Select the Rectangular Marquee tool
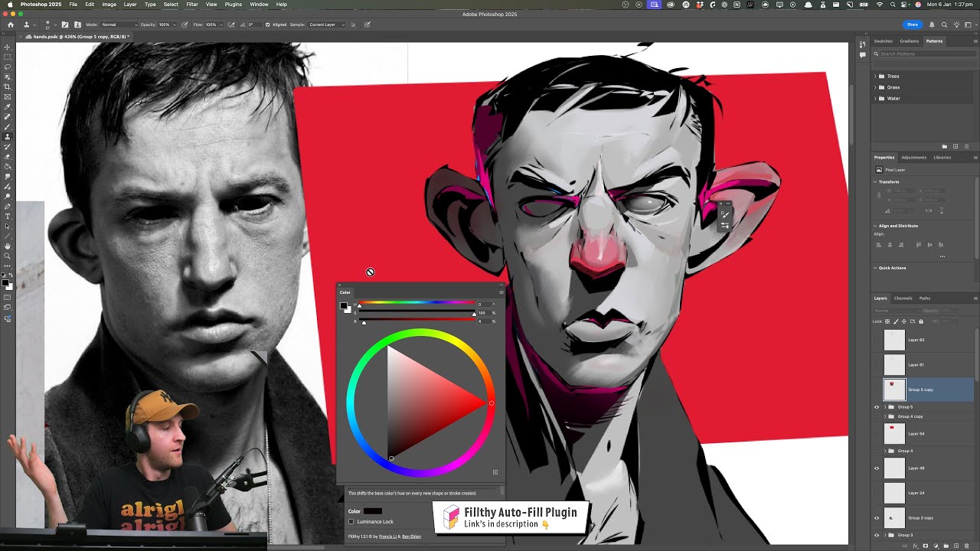This screenshot has width=980, height=551. tap(8, 57)
